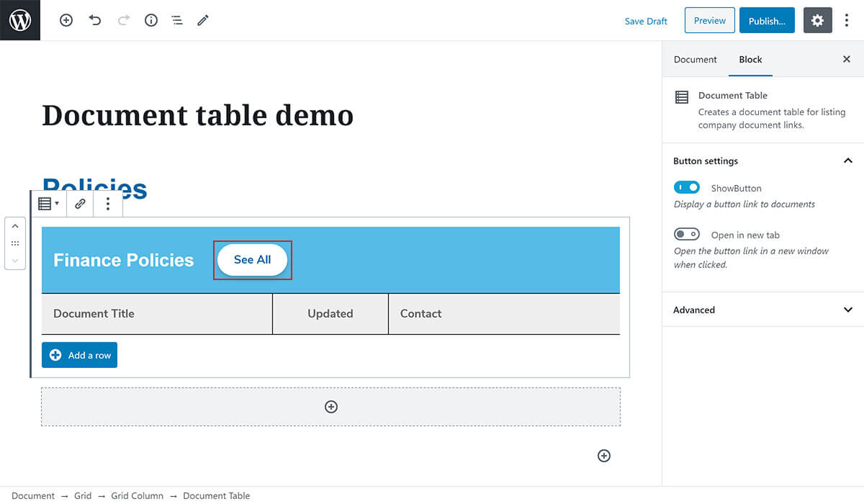Open content structure info icon

click(151, 21)
